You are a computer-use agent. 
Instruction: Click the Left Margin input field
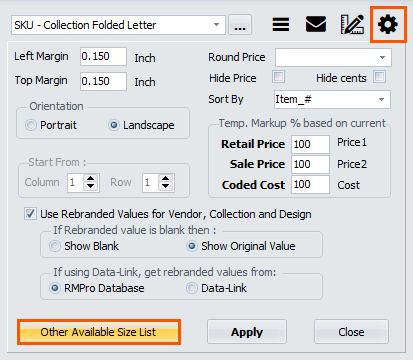click(103, 56)
